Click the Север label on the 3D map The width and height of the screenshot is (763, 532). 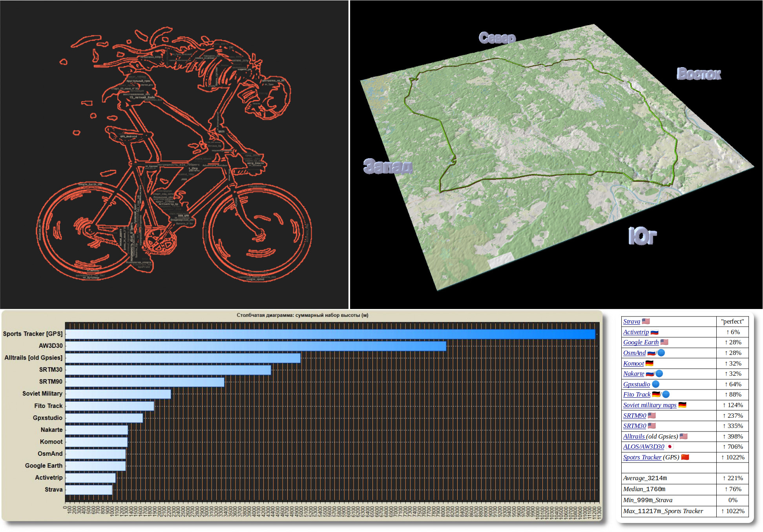497,38
